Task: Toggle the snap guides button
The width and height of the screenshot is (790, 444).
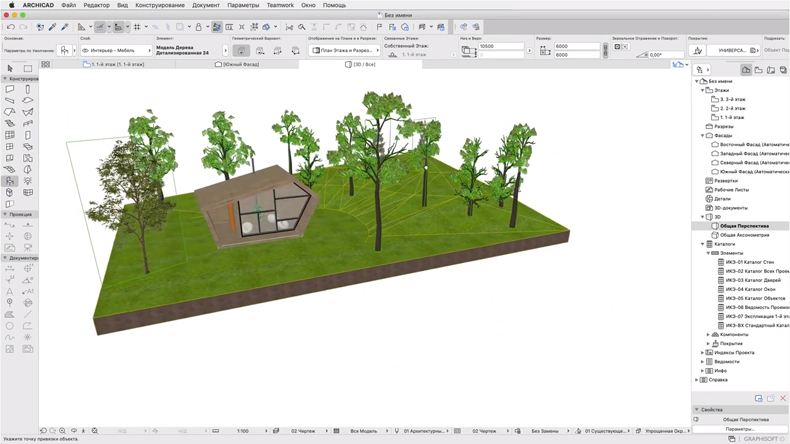Action: point(118,27)
